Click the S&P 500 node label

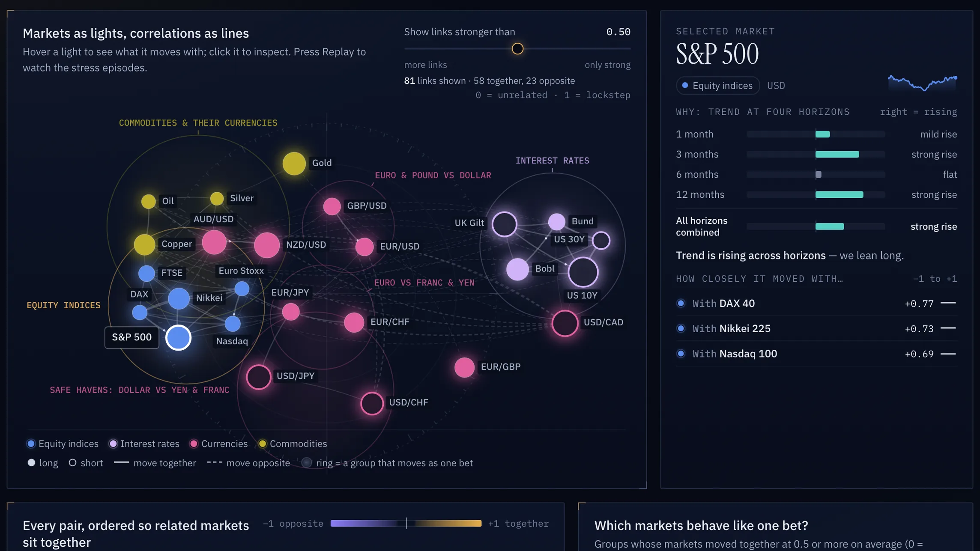131,337
